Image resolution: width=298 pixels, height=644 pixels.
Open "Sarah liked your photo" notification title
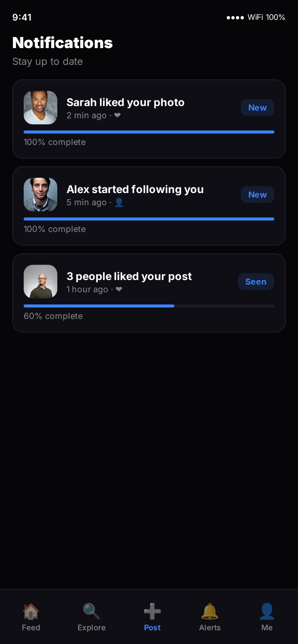click(125, 102)
